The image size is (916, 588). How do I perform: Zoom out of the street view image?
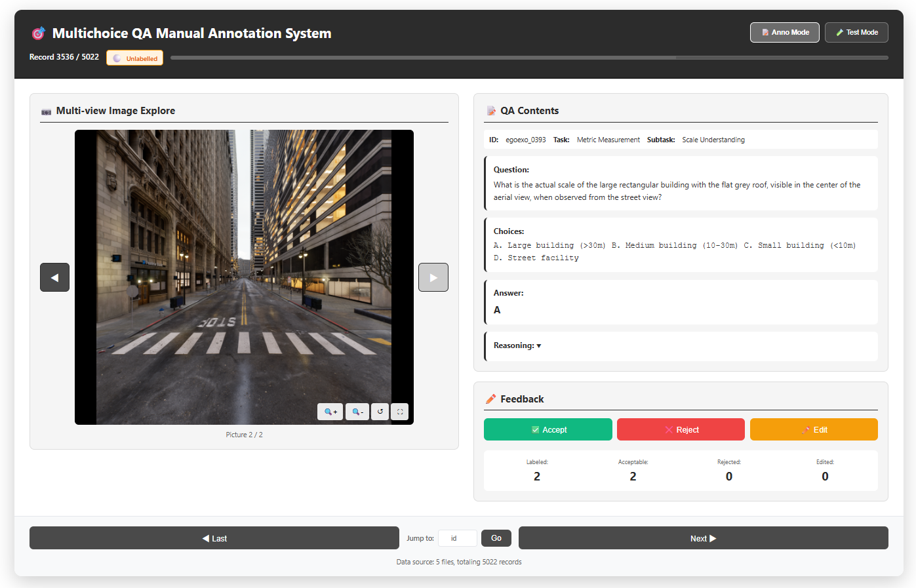(x=357, y=412)
